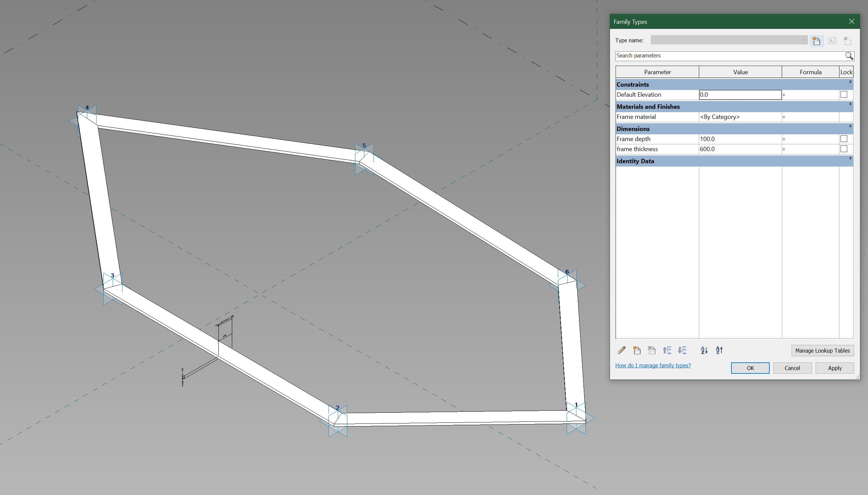Image resolution: width=868 pixels, height=495 pixels.
Task: Click the Cancel button
Action: point(792,368)
